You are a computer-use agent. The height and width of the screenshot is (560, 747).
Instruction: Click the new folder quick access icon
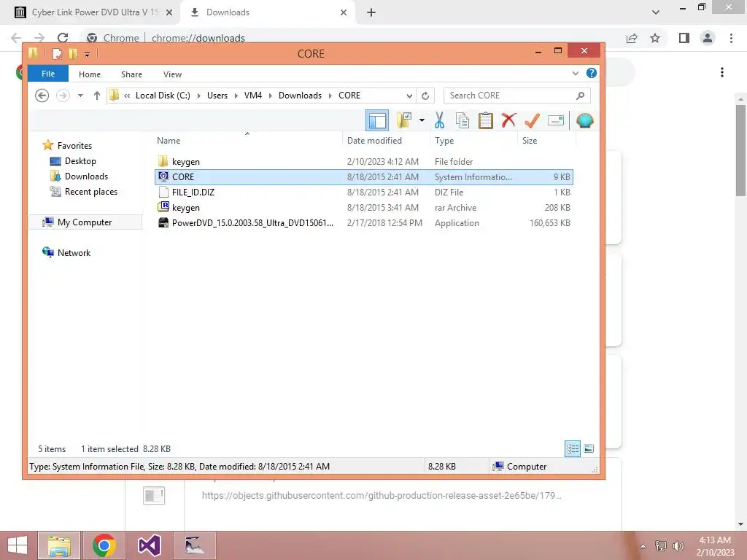tap(73, 54)
